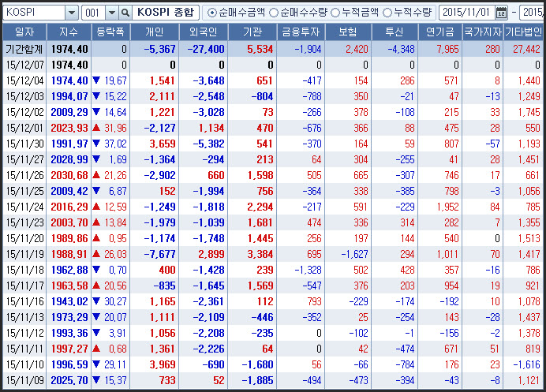
Task: Click index value 1943.02
Action: (69, 301)
